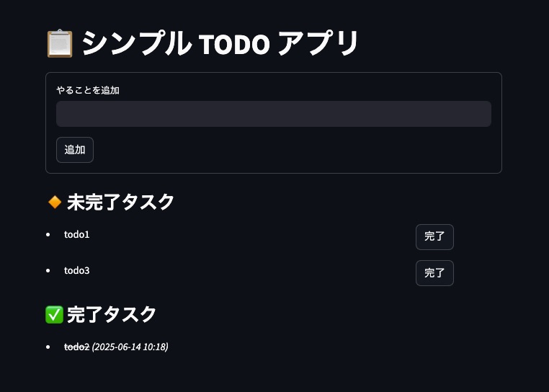Click the 完了タスク heading text

click(112, 315)
